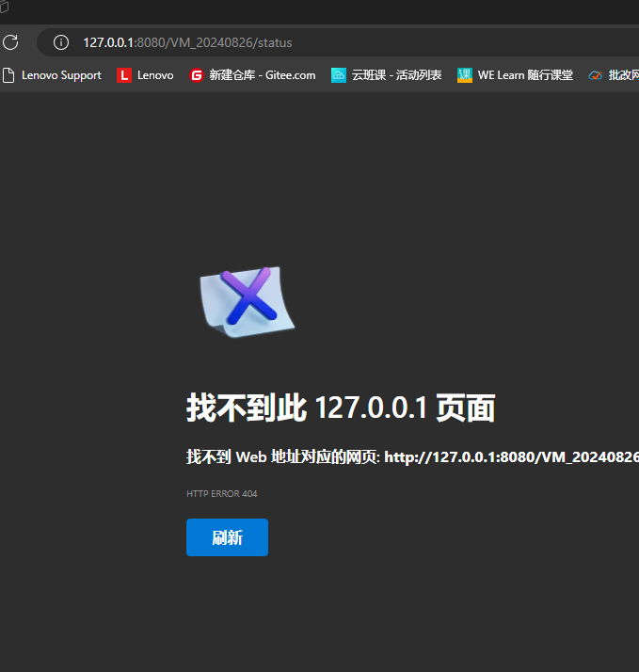Open the Lenovo bookmark

coord(145,75)
